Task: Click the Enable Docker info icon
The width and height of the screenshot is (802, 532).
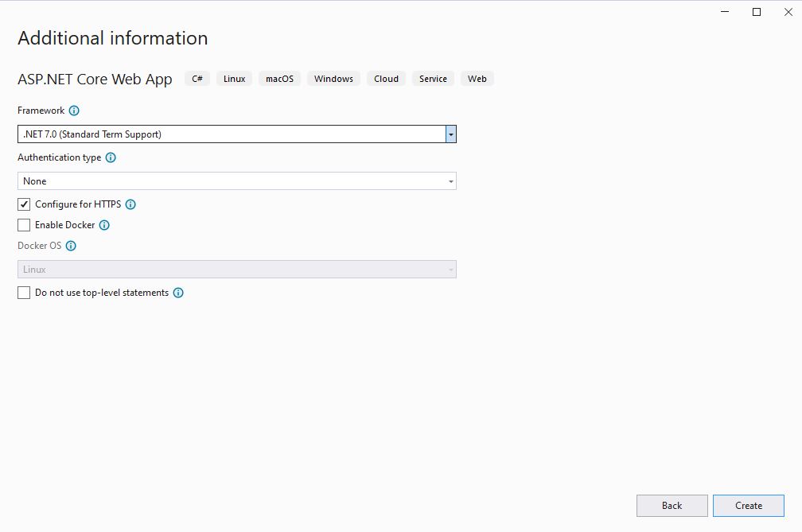Action: pyautogui.click(x=104, y=225)
